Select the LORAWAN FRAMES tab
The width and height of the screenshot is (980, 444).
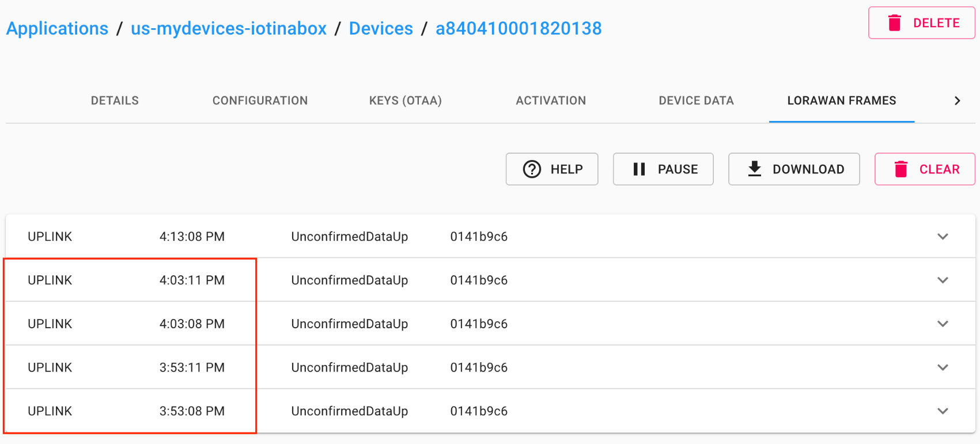click(x=842, y=101)
